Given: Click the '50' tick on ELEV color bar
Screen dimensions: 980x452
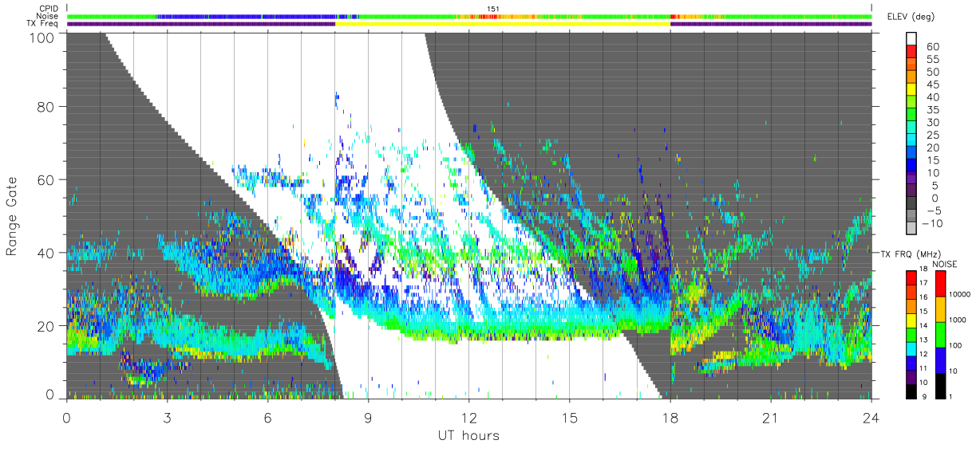Looking at the screenshot, I should (x=932, y=73).
